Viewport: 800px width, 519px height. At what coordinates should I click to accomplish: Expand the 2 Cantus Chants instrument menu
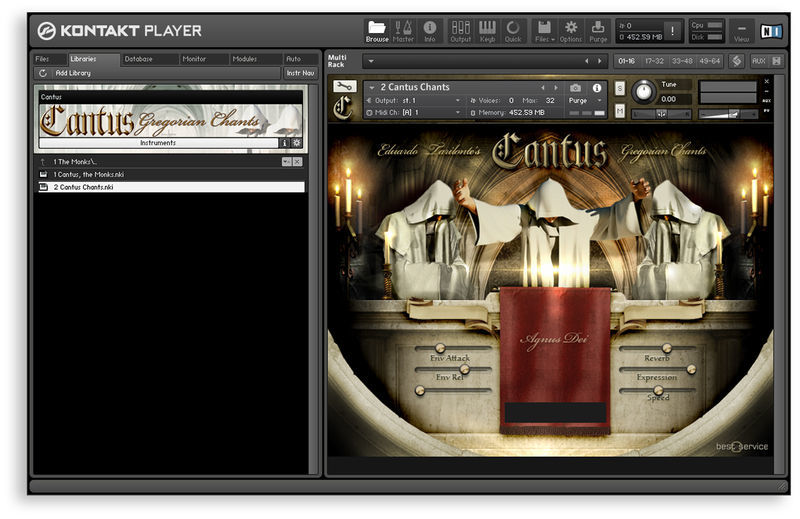[372, 87]
